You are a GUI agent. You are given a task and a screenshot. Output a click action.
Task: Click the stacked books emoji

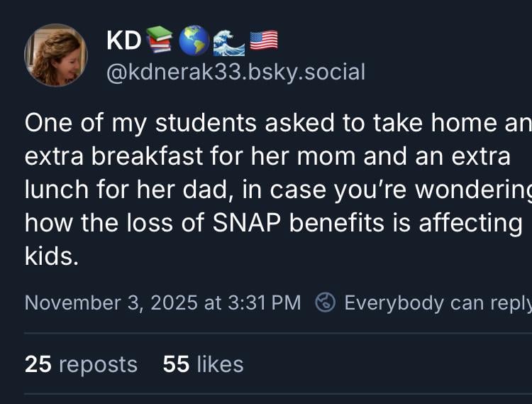pos(159,40)
